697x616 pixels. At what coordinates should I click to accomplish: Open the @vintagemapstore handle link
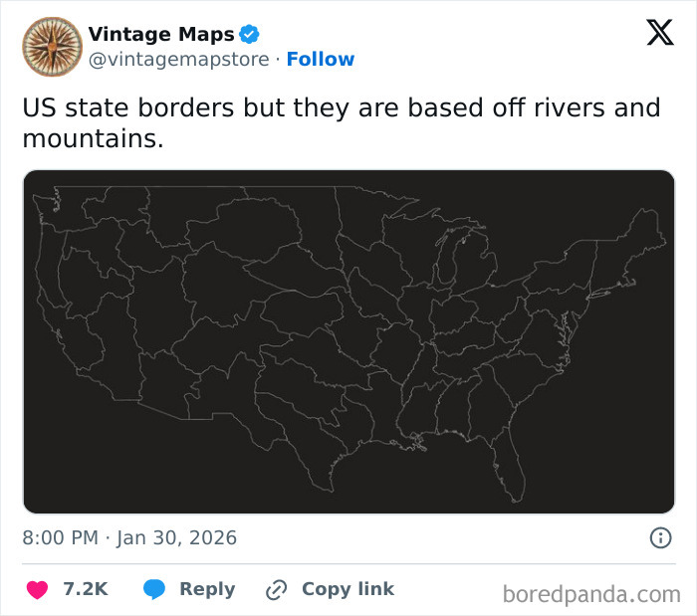point(178,59)
